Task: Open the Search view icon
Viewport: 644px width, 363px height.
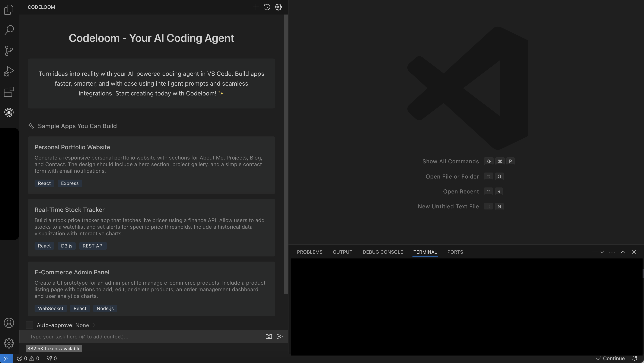Action: (x=9, y=30)
